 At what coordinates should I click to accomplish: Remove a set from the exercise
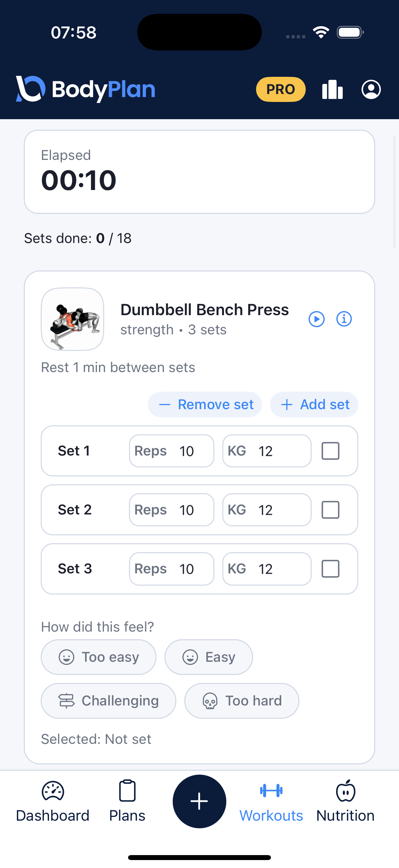coord(205,404)
